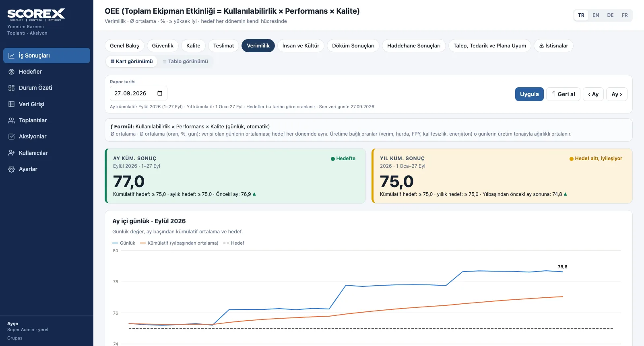
Task: Click the Uygula button
Action: [x=529, y=94]
